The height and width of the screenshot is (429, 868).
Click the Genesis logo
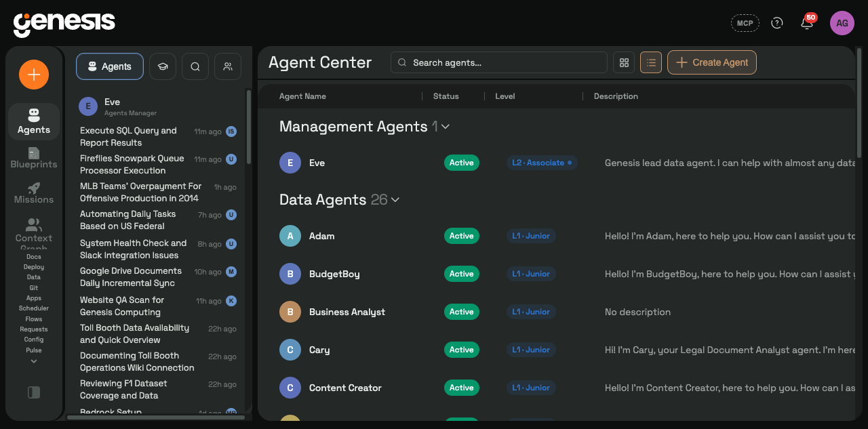[64, 24]
